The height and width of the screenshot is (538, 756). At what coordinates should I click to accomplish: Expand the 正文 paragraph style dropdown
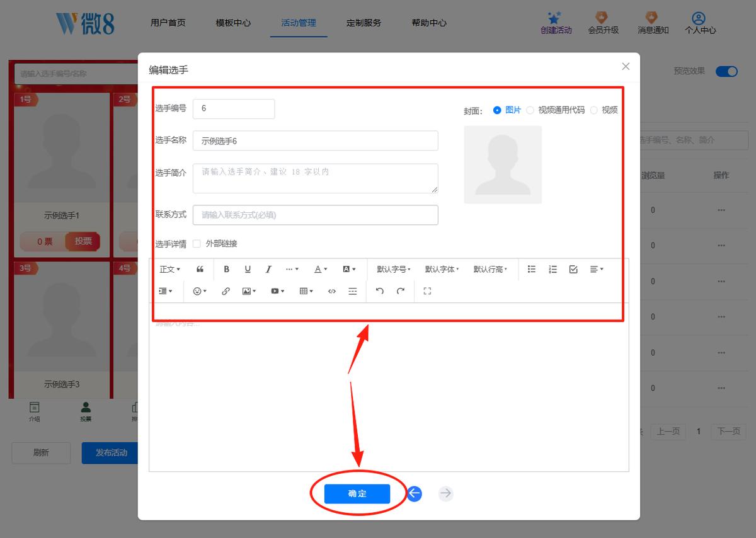point(170,269)
